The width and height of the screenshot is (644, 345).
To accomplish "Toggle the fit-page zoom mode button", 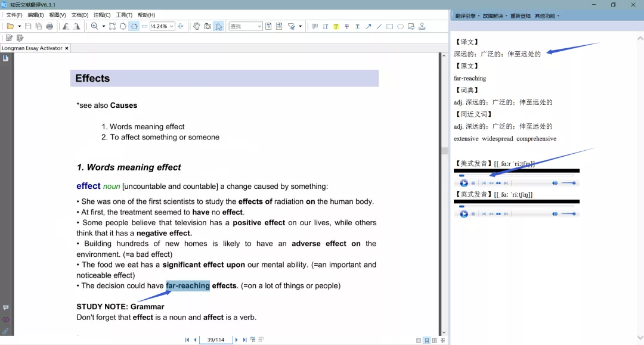I will [x=134, y=26].
